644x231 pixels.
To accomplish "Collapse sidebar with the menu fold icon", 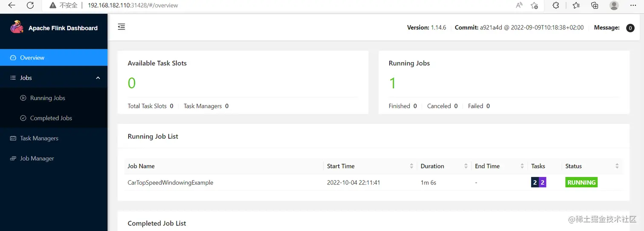I will (x=121, y=27).
